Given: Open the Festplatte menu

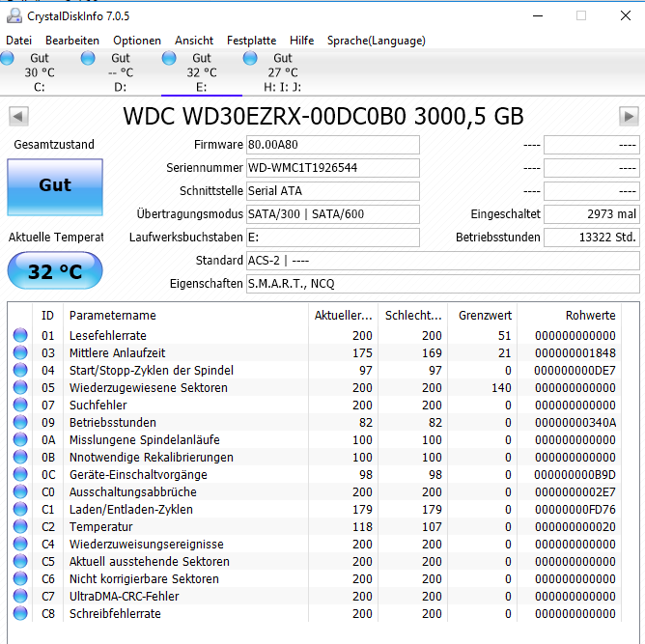Looking at the screenshot, I should click(251, 41).
